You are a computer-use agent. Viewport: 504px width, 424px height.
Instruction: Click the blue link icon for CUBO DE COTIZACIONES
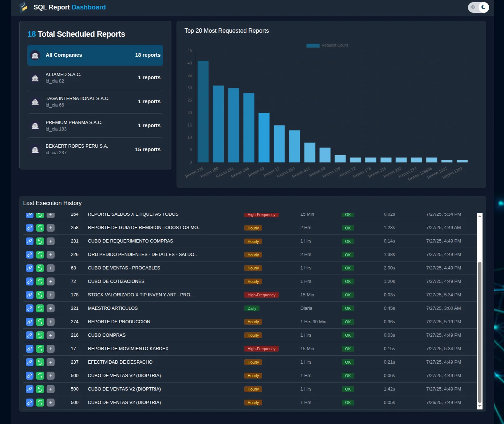29,281
